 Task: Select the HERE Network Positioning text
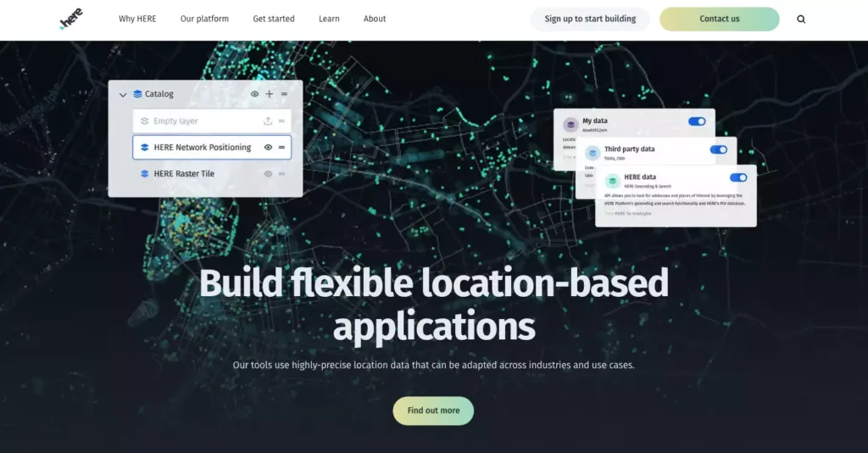[x=202, y=148]
